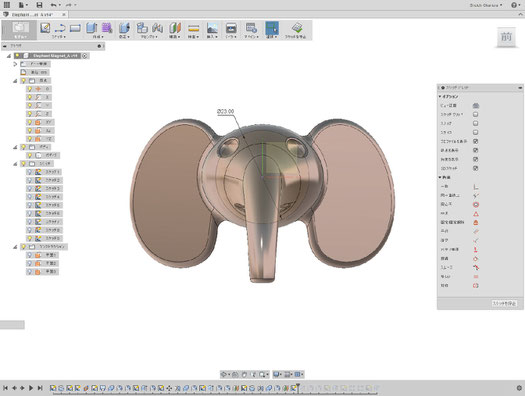Collapse the Construction folder
The height and width of the screenshot is (396, 525).
coord(15,247)
